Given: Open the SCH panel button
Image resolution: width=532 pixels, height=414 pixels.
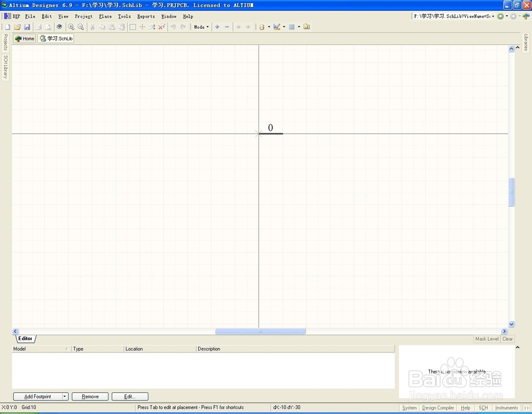Looking at the screenshot, I should pyautogui.click(x=483, y=408).
